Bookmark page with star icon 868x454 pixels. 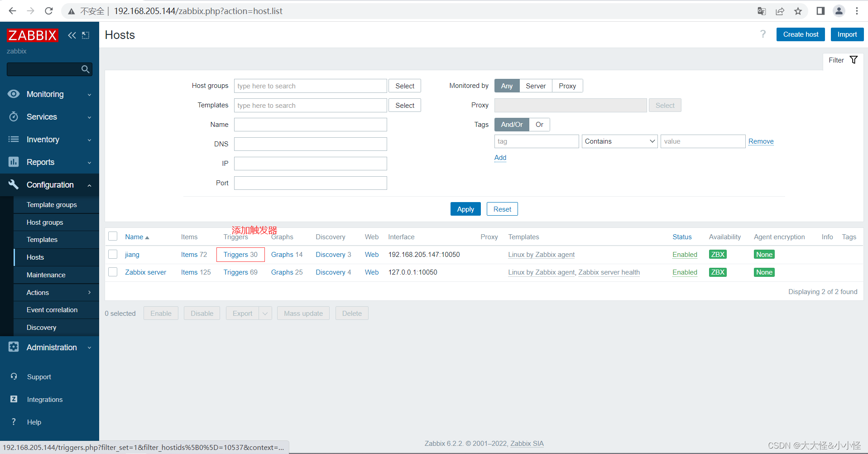click(x=798, y=11)
